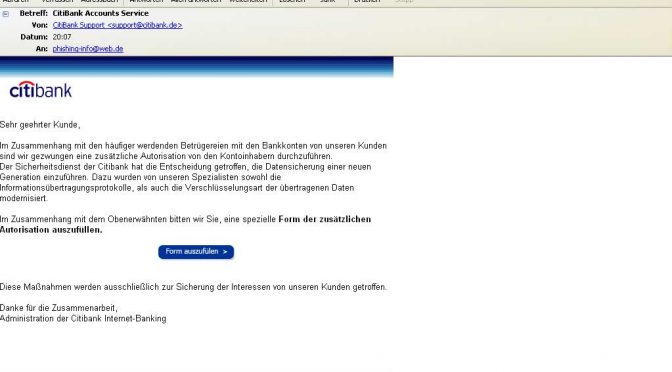Image resolution: width=672 pixels, height=372 pixels.
Task: Click the 'Form auszufüllen' button
Action: (196, 252)
